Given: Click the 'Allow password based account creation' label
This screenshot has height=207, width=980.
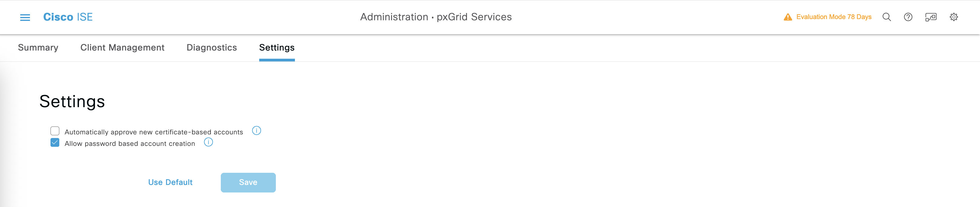Looking at the screenshot, I should point(130,143).
